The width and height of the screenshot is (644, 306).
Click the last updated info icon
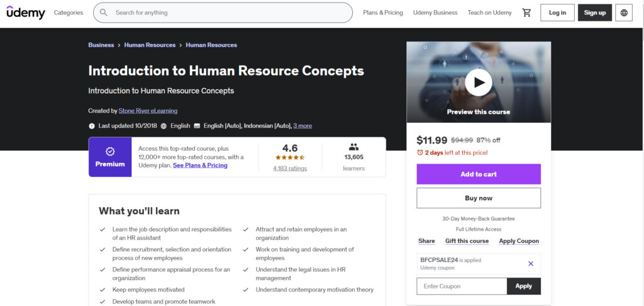(x=92, y=126)
